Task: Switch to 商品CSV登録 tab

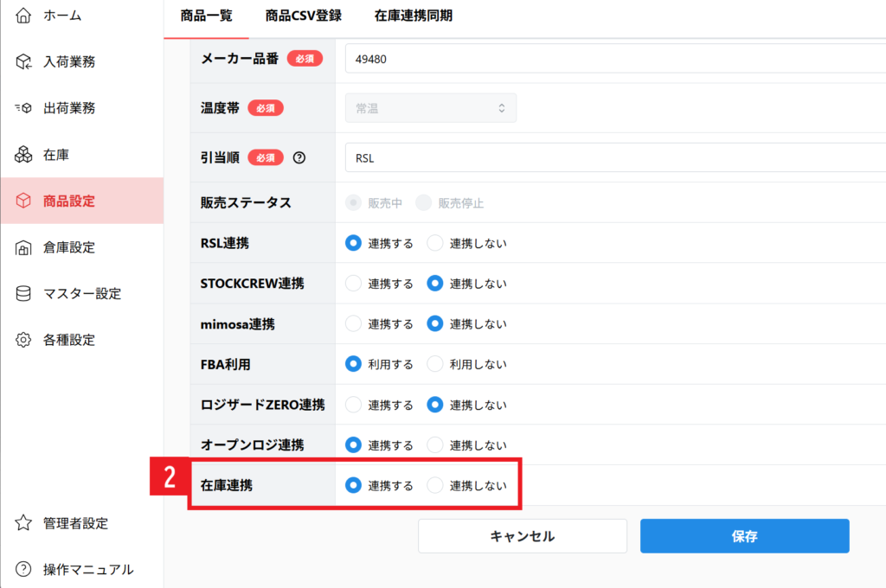Action: coord(304,16)
